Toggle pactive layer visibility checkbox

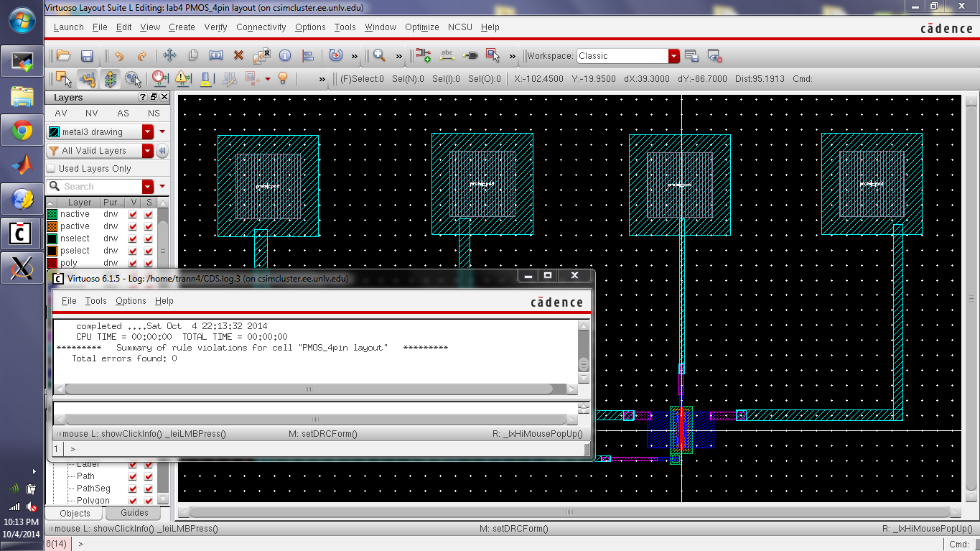tap(133, 226)
